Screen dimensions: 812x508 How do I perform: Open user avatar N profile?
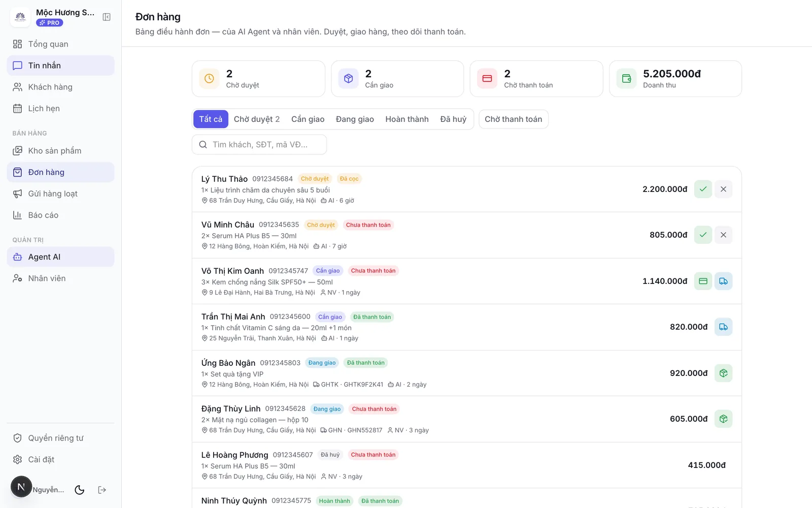point(21,487)
